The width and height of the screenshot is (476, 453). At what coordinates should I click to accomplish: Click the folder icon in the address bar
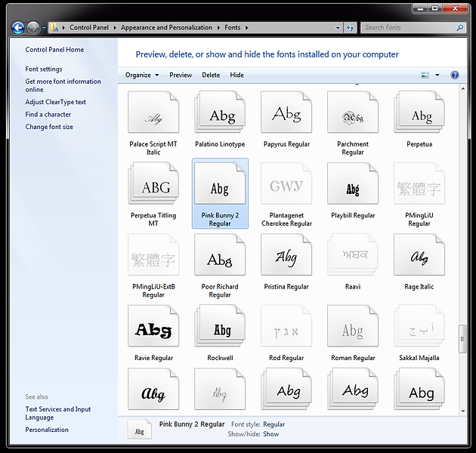(x=54, y=28)
